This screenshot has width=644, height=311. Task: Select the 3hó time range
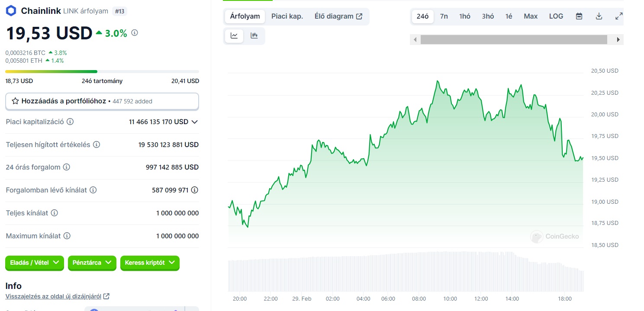pyautogui.click(x=488, y=16)
